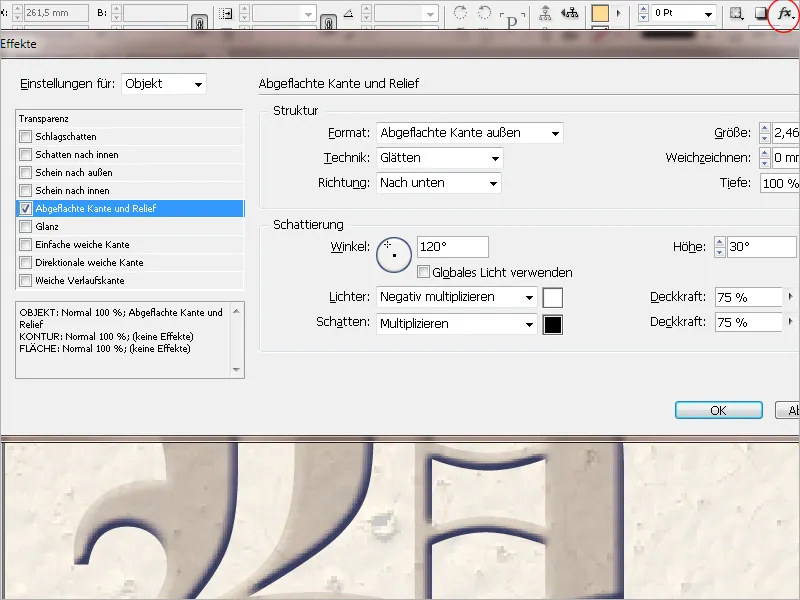Image resolution: width=800 pixels, height=600 pixels.
Task: Click the Schatten Deckkraft 75 % field
Action: (749, 322)
